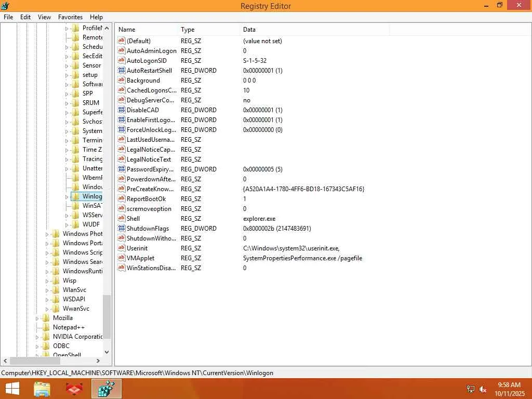Click the ForceUnlockLogon DWORD icon
The height and width of the screenshot is (399, 532).
click(121, 129)
